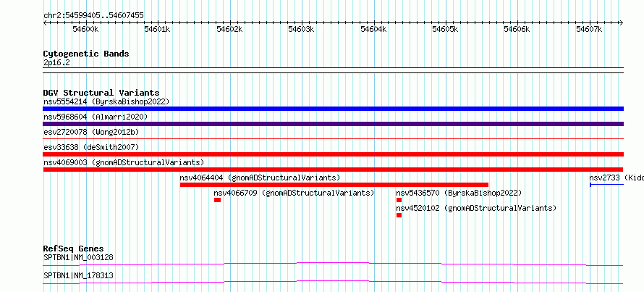The image size is (644, 292).
Task: Select the purple nsv5968604 variant bar
Action: (333, 124)
